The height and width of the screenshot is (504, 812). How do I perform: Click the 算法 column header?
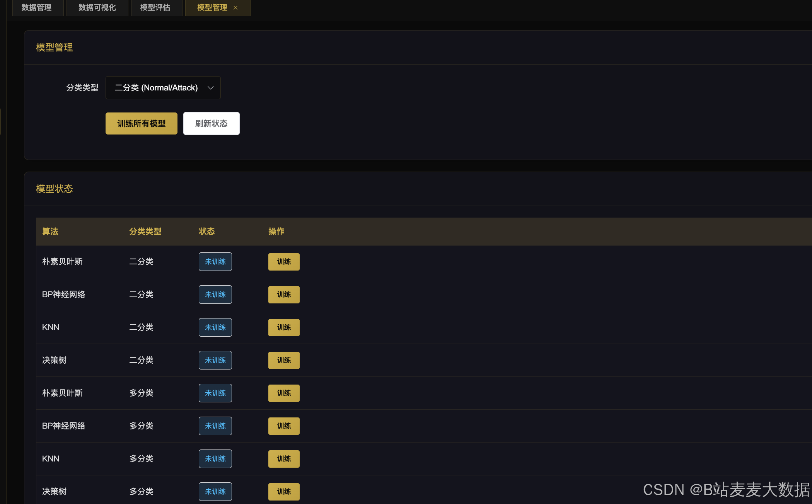coord(50,232)
